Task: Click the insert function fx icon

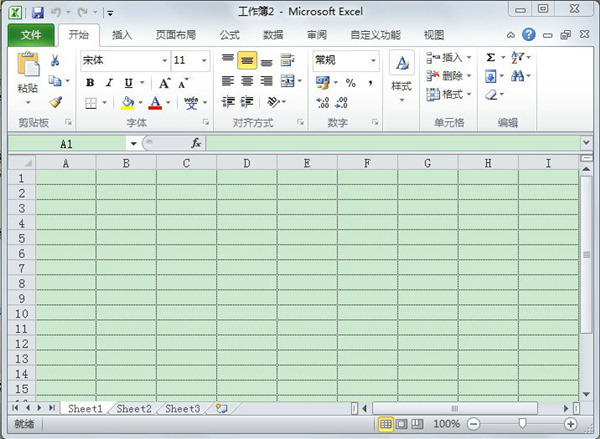Action: pos(196,143)
